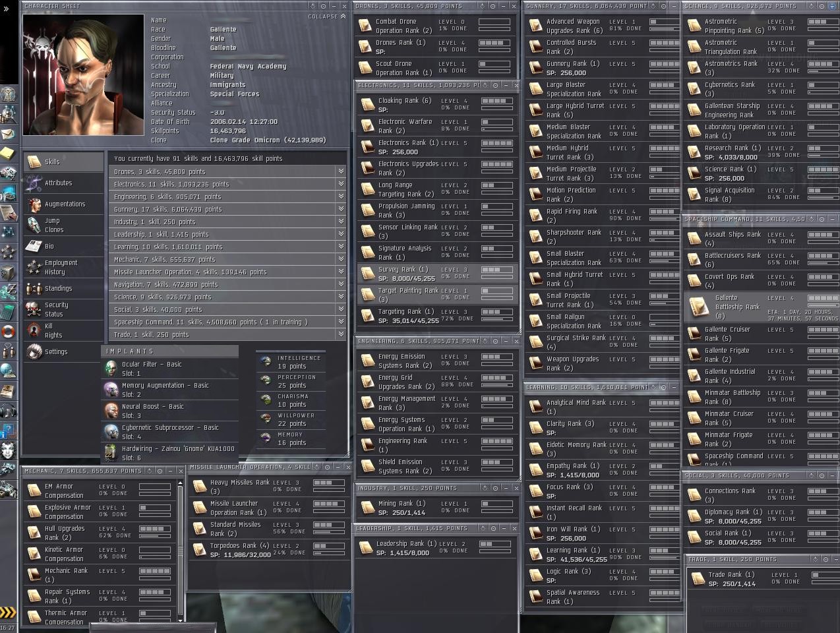This screenshot has height=633, width=840.
Task: Click the Ocular Filter implant icon
Action: pos(111,369)
